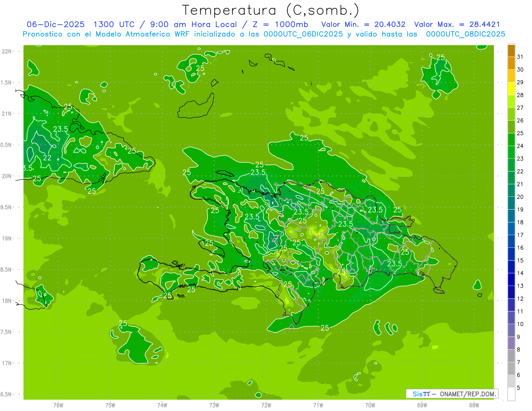Click the '70W' longitude axis label
The image size is (532, 411).
(x=370, y=405)
